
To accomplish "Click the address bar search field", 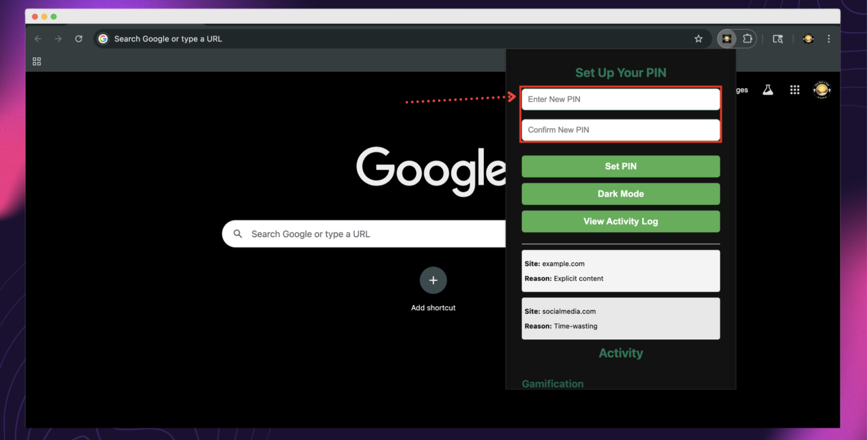I will pos(402,39).
